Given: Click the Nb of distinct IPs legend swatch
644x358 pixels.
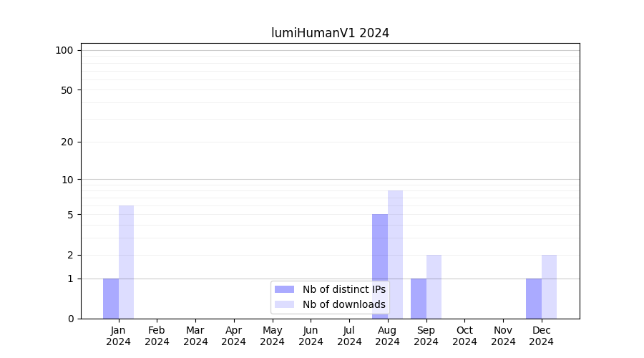Looking at the screenshot, I should coord(284,289).
